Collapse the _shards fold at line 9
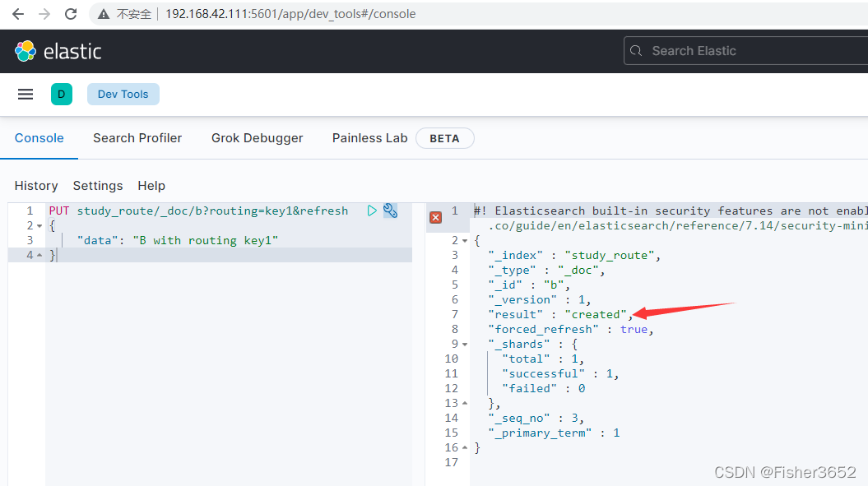 pyautogui.click(x=465, y=345)
